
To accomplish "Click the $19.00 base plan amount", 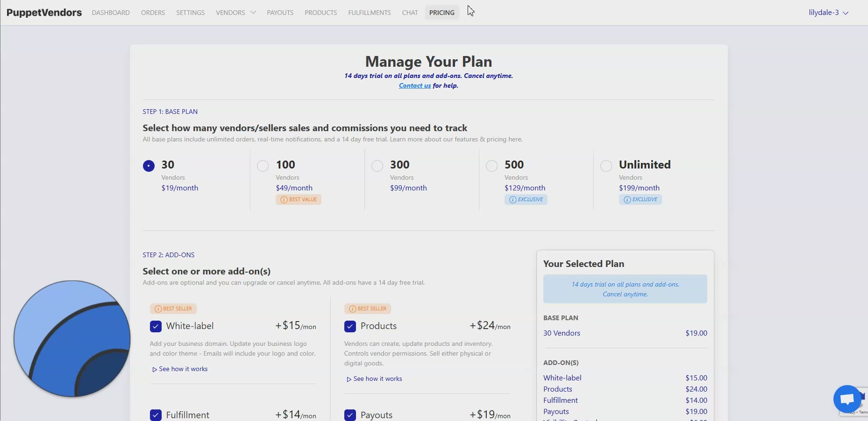I will point(696,333).
